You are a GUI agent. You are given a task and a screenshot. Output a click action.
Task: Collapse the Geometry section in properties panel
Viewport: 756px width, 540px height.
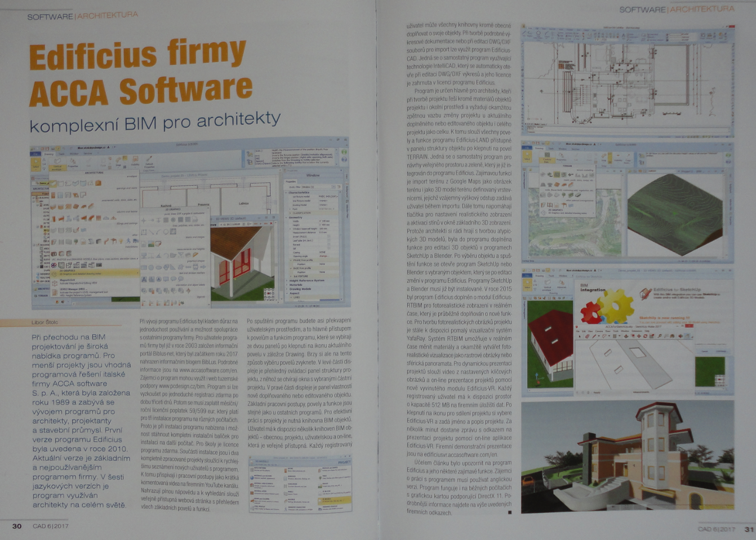coord(286,218)
